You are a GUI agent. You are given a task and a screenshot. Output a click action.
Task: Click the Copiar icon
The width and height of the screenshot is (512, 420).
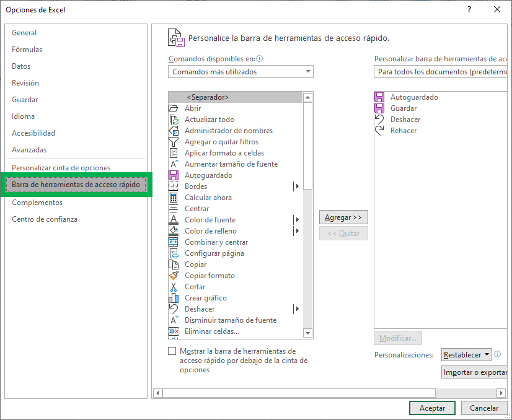174,265
